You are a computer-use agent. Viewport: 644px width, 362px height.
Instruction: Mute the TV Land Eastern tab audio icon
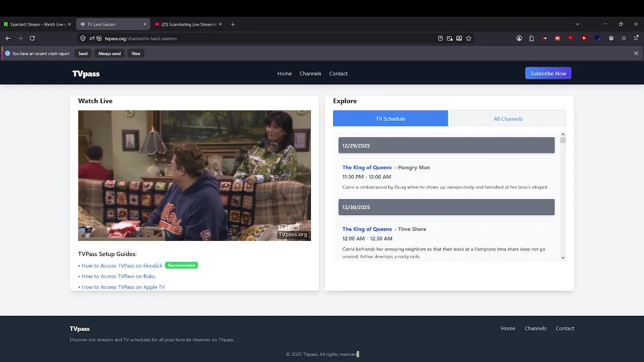(x=83, y=24)
